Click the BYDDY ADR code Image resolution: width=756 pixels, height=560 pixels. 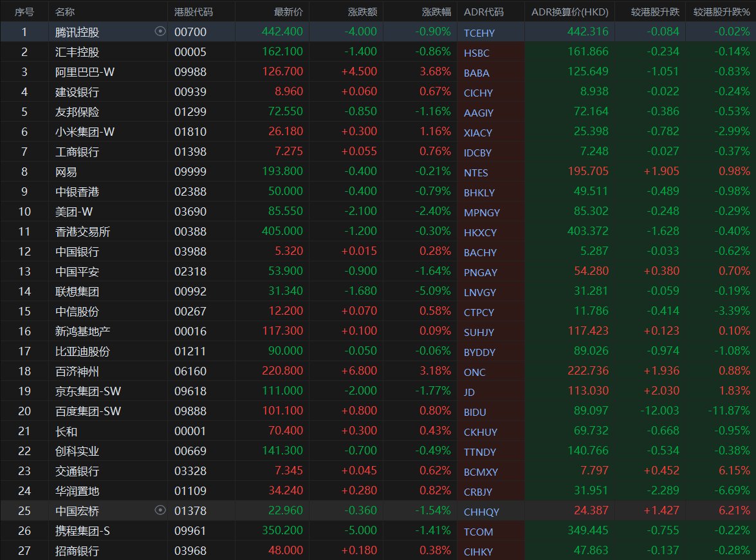click(479, 353)
